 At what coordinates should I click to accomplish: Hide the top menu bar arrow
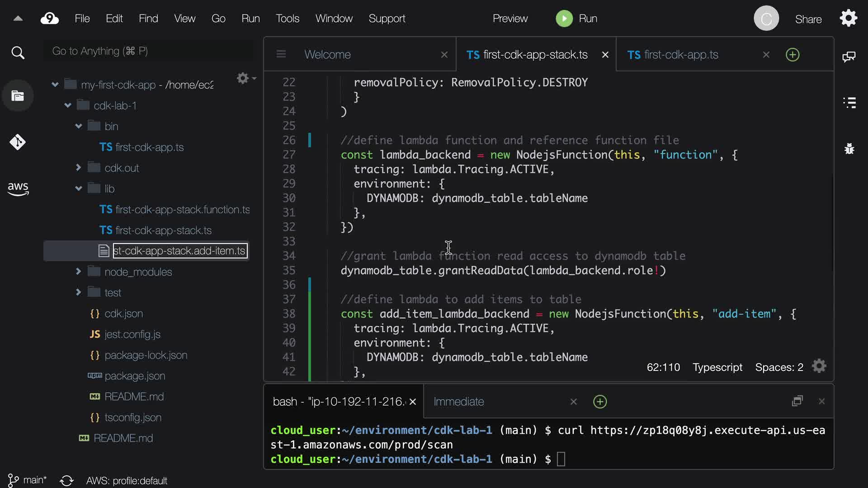pos(18,19)
